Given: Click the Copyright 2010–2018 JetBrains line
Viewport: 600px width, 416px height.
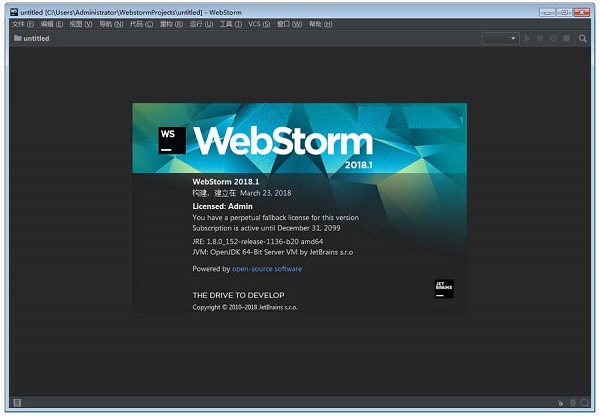Looking at the screenshot, I should click(245, 307).
